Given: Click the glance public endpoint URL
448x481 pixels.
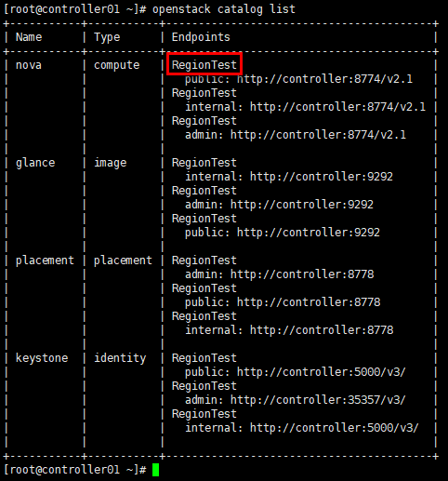Looking at the screenshot, I should tap(309, 233).
